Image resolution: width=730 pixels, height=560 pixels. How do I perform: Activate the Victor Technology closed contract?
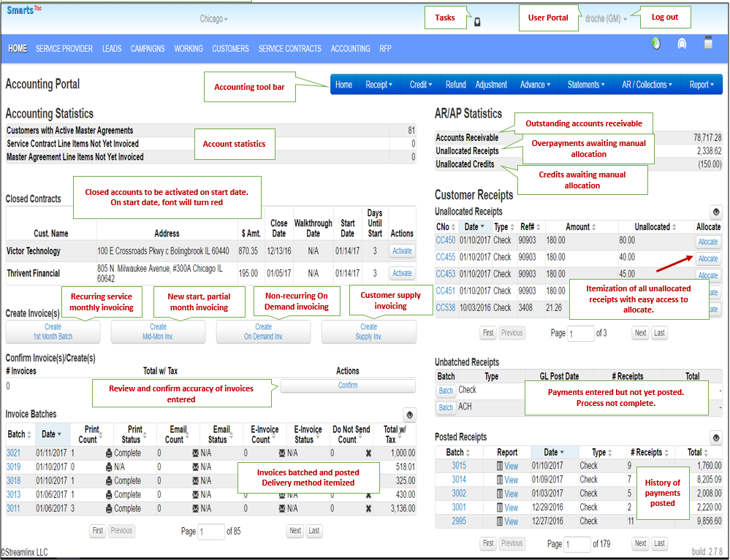tap(402, 251)
